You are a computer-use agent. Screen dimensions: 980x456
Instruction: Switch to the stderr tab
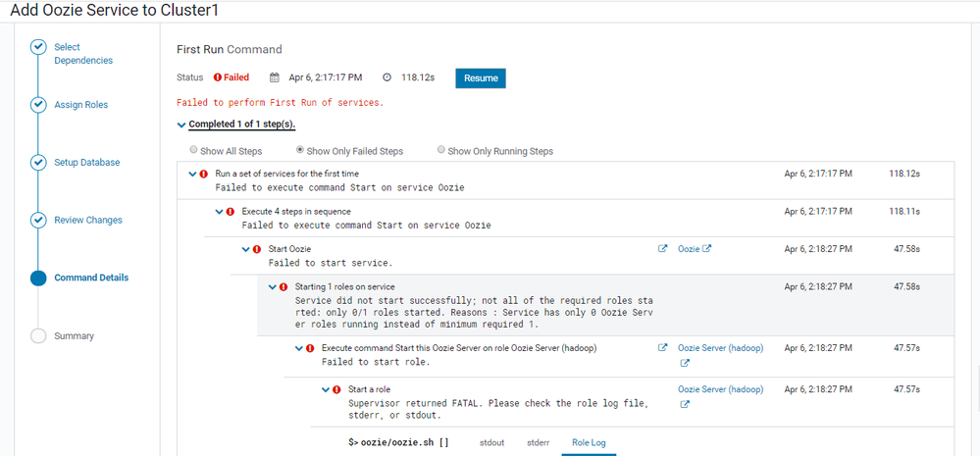pyautogui.click(x=539, y=442)
